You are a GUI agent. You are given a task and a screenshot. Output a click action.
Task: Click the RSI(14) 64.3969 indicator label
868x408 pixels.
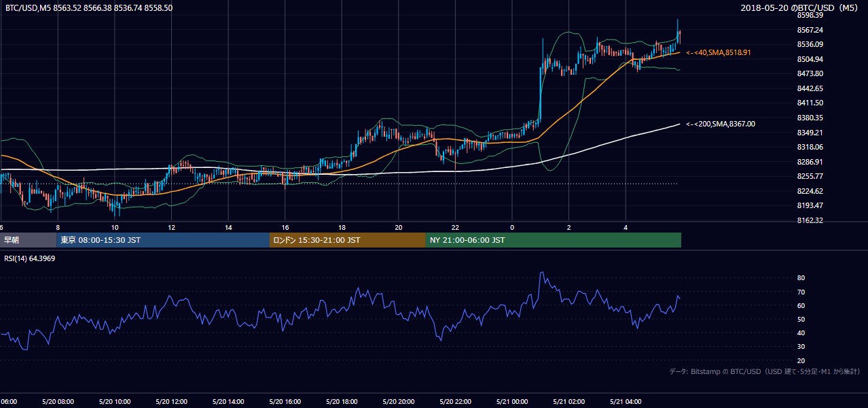tap(30, 258)
